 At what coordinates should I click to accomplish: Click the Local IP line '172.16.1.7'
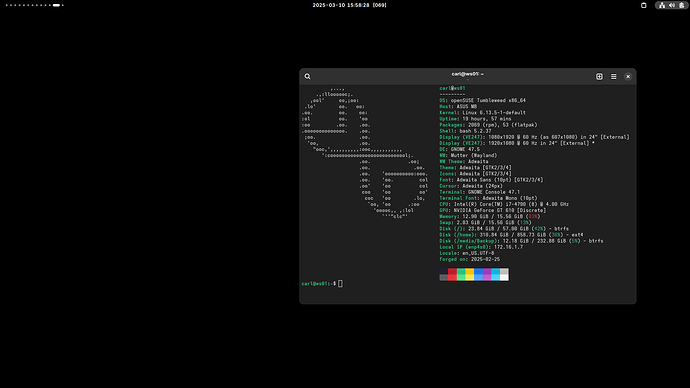481,247
